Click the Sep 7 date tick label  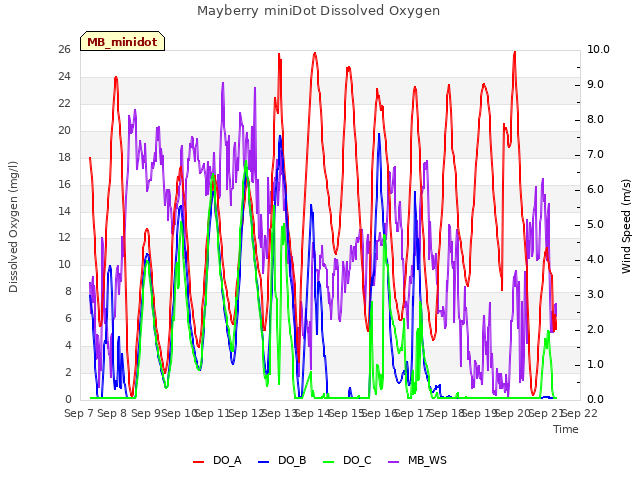pos(79,413)
